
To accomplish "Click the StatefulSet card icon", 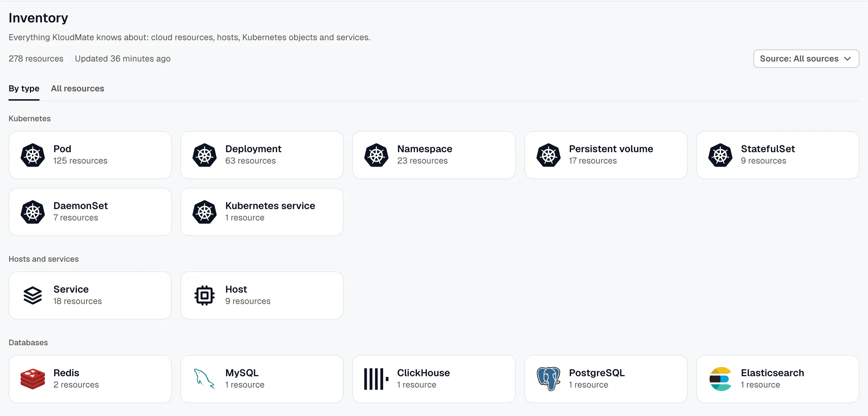I will [x=720, y=155].
